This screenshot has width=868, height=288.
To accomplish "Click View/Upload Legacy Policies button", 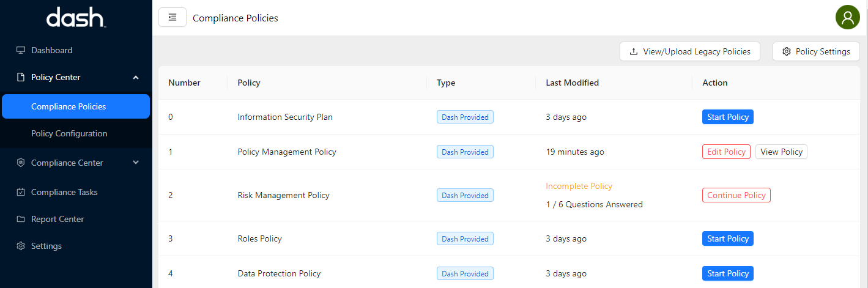I will click(689, 51).
